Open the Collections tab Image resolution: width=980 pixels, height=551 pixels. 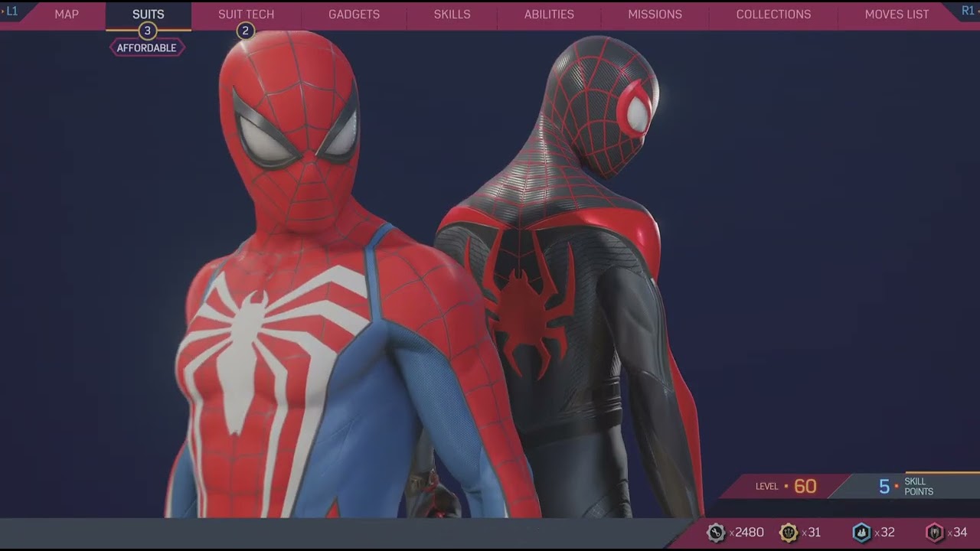pos(773,15)
